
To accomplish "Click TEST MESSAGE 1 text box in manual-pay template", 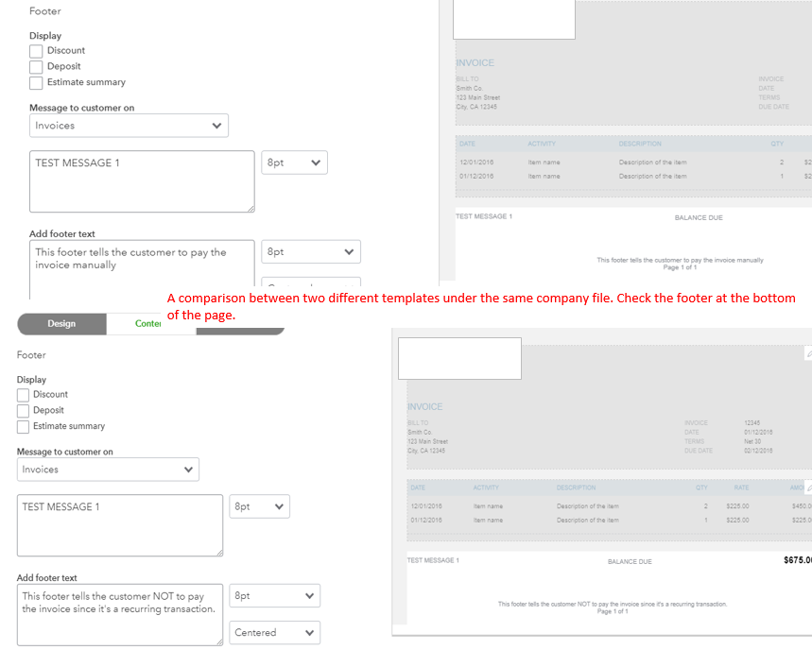I will tap(142, 181).
